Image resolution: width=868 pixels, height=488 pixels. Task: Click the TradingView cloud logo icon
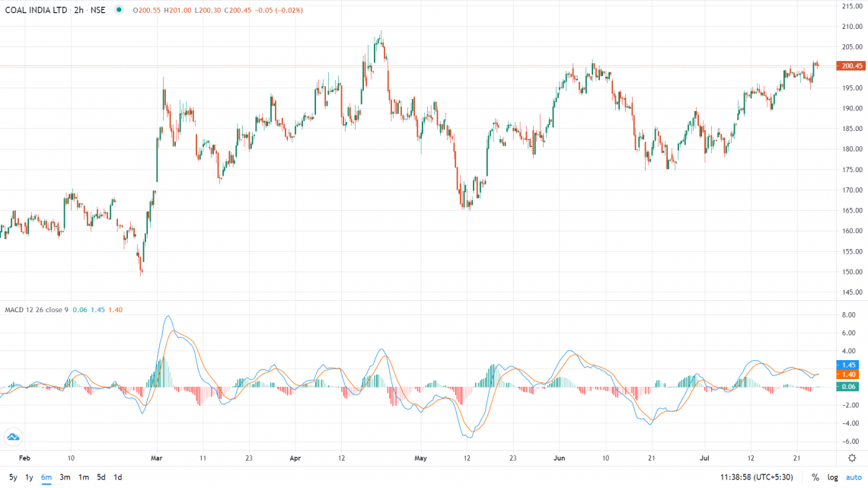(13, 437)
